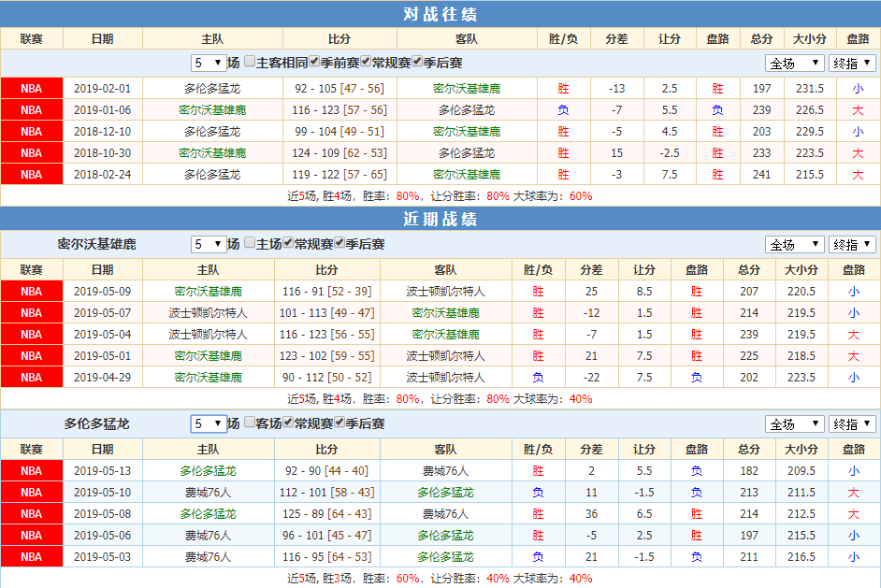Click 对战往绩 section header
The width and height of the screenshot is (881, 588).
click(440, 14)
